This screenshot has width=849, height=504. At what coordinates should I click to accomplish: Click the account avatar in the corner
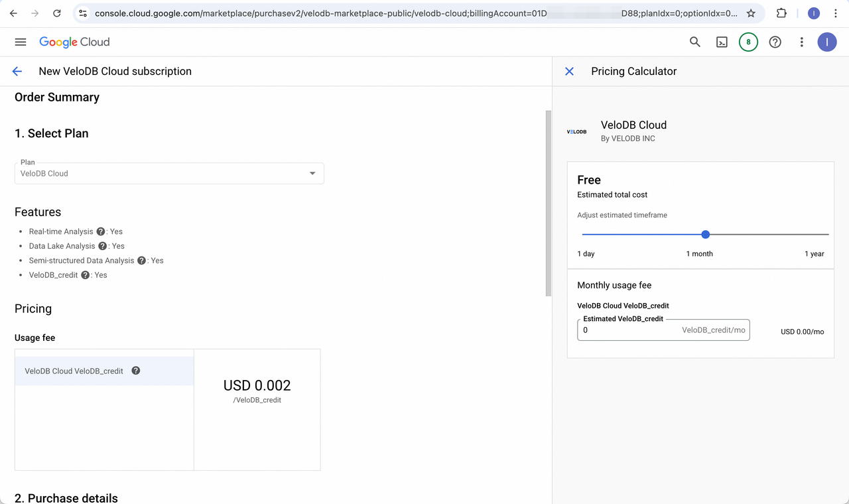[827, 42]
